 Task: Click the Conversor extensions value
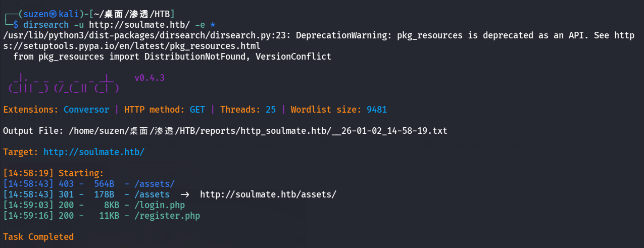(86, 110)
